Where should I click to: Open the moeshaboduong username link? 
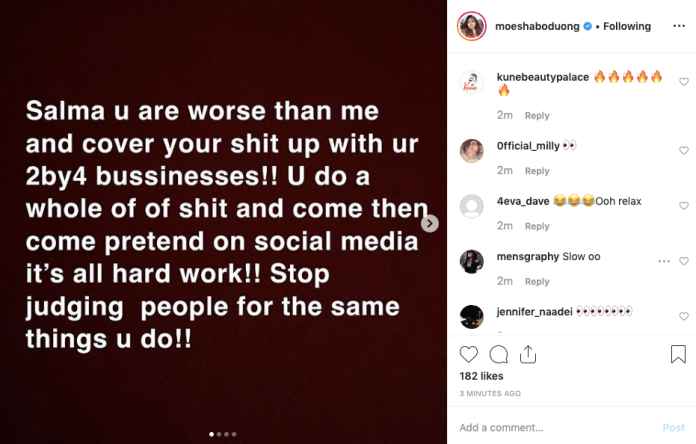coord(537,26)
